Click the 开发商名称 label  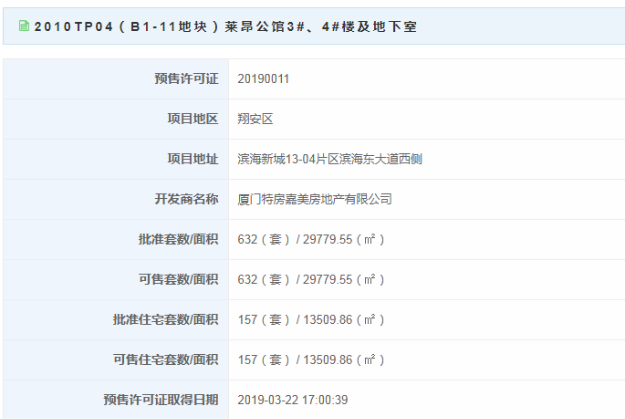coord(186,199)
